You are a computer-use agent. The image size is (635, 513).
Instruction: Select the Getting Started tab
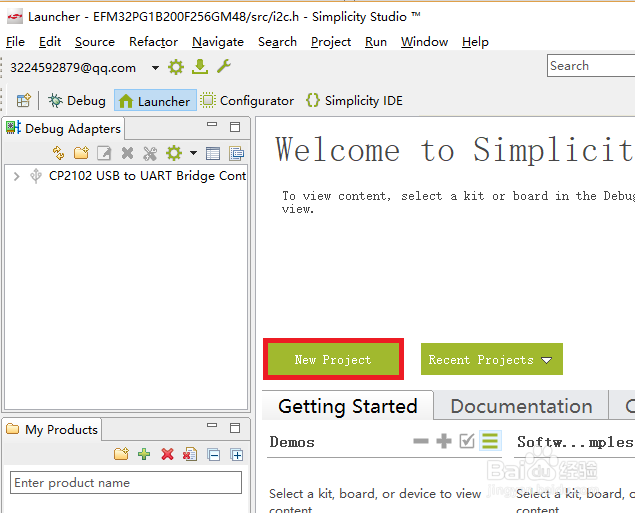[x=348, y=406]
